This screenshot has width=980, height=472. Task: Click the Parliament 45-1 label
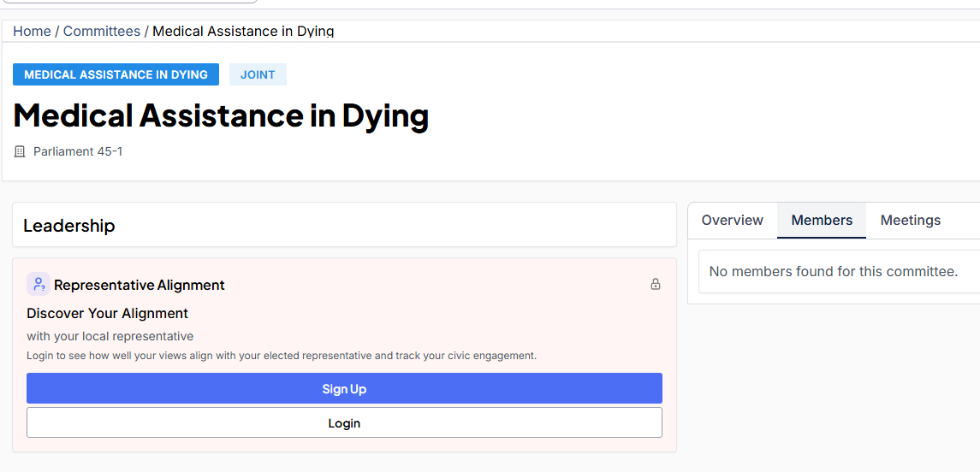tap(78, 151)
